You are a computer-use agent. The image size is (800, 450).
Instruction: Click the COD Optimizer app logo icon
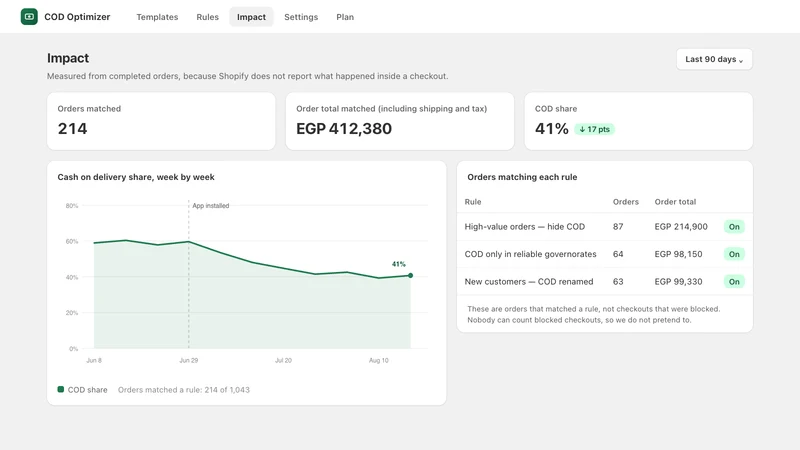pos(29,17)
